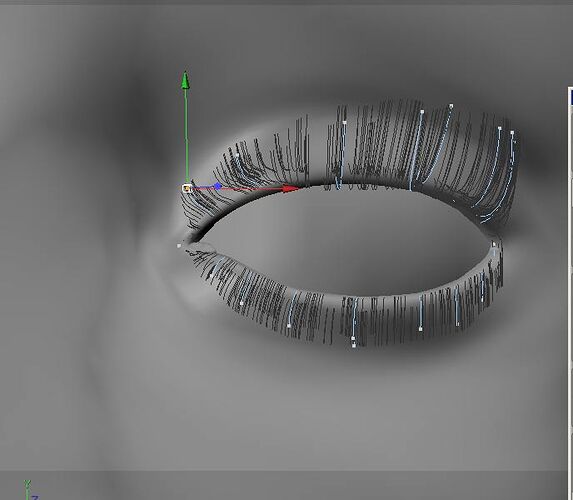
Task: Click the yellow center handle of the move manipulator
Action: click(x=187, y=189)
